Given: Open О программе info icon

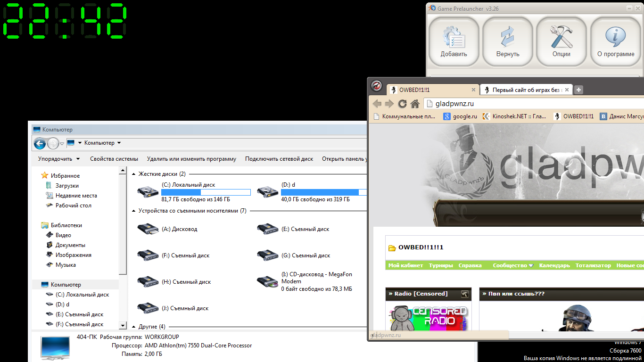Looking at the screenshot, I should (x=615, y=38).
